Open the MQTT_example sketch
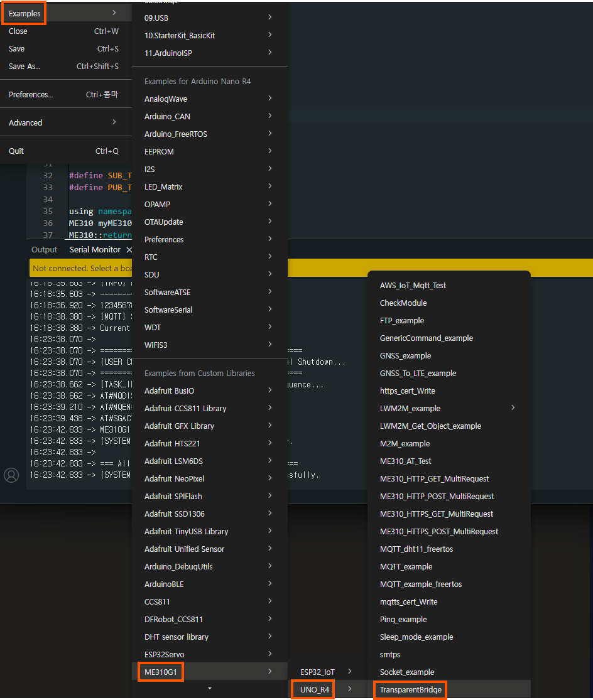The width and height of the screenshot is (593, 700). [x=449, y=566]
